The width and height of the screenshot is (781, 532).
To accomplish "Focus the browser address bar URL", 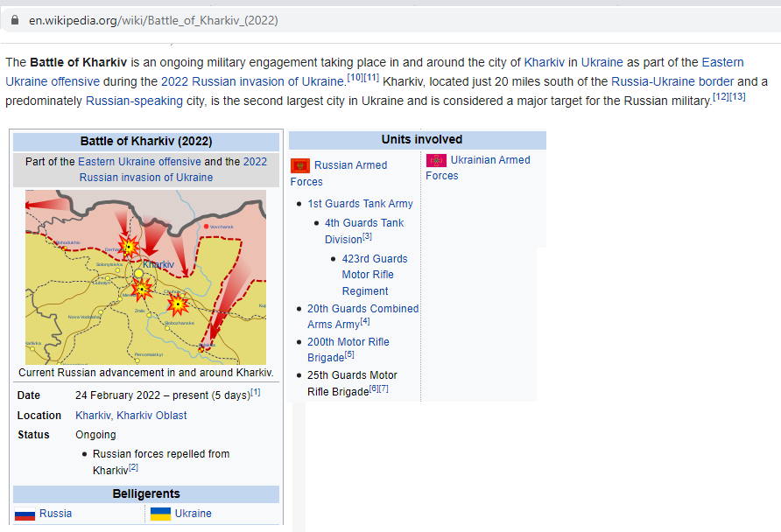I will [x=153, y=20].
